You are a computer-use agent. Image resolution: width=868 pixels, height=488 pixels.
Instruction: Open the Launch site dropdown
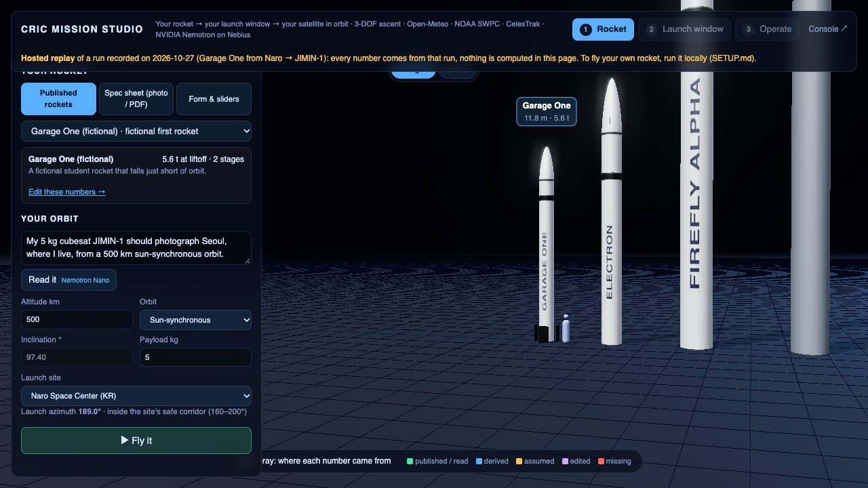tap(136, 396)
